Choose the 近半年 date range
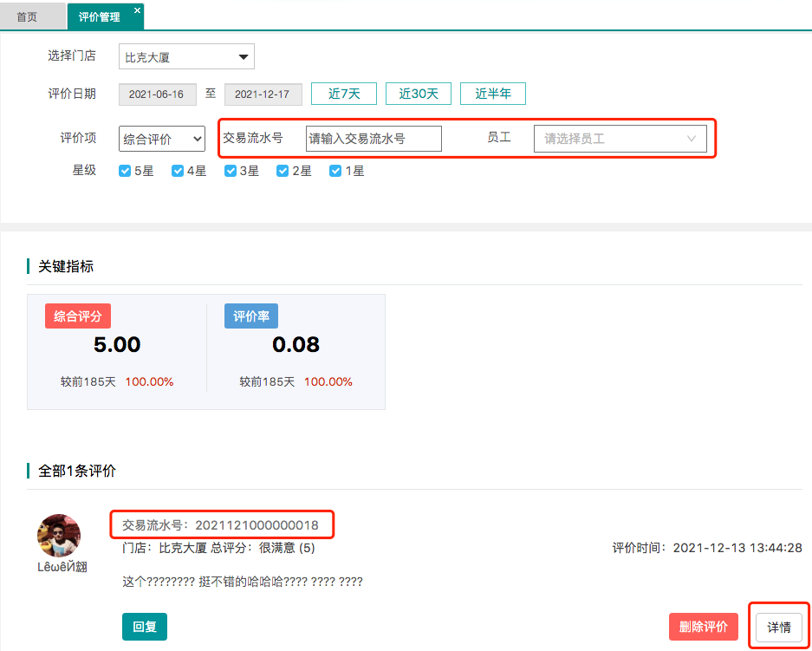This screenshot has width=812, height=651. pos(493,94)
